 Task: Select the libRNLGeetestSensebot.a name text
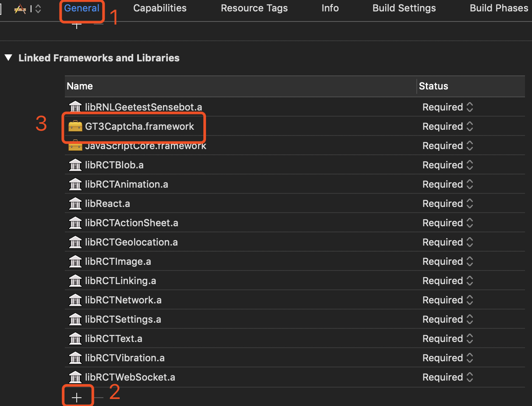click(144, 107)
